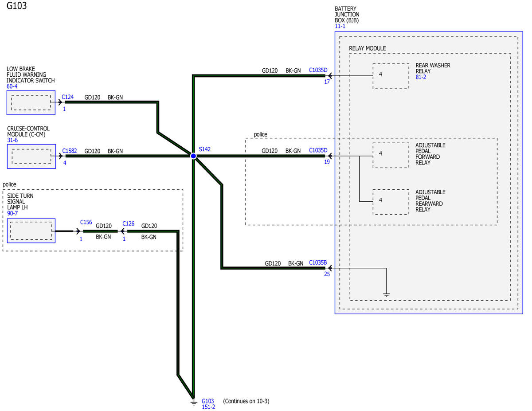Open page reference 60-4 link
Viewport: 532px width, 411px height.
[x=12, y=86]
